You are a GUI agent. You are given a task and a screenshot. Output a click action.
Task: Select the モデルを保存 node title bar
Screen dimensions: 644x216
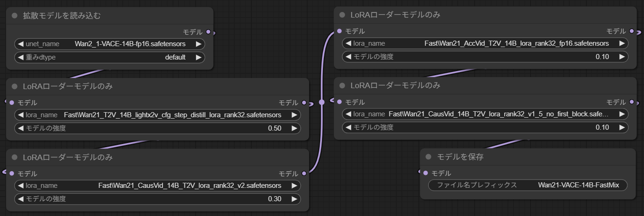(x=531, y=157)
